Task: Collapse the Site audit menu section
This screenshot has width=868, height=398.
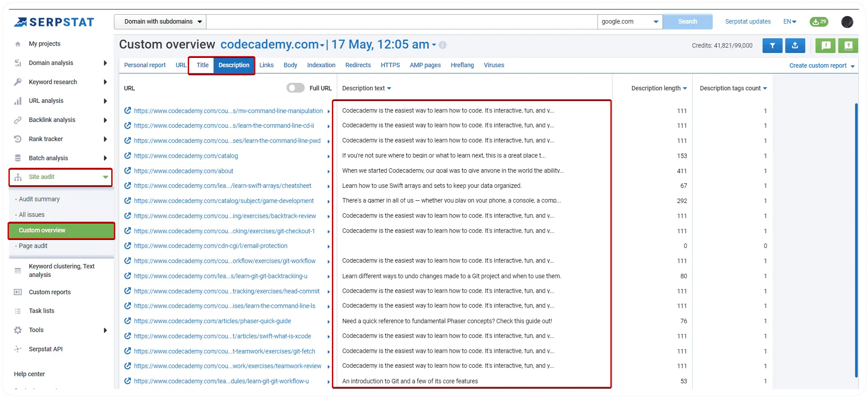Action: (105, 177)
